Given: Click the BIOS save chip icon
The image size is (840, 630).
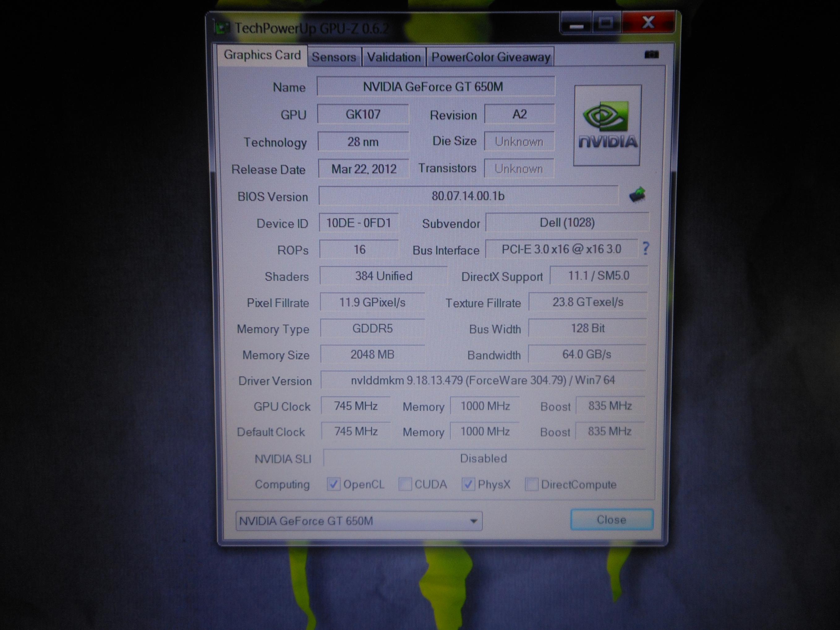Looking at the screenshot, I should click(637, 194).
